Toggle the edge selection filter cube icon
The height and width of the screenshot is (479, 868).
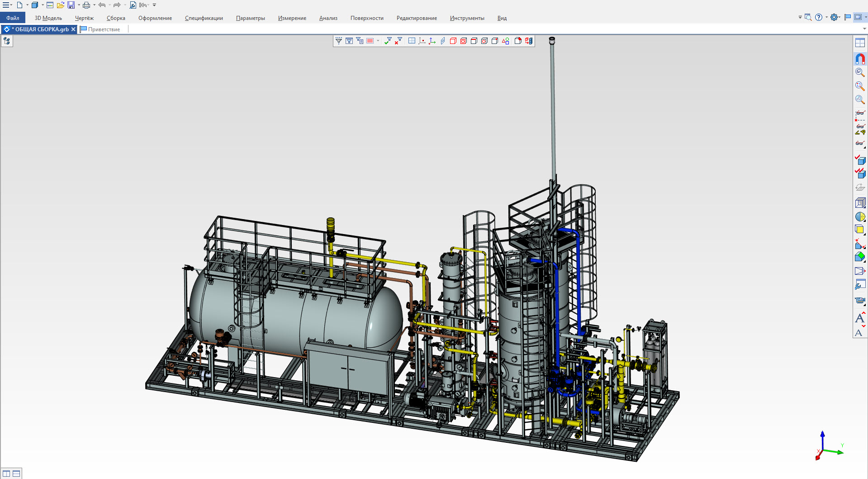coord(474,41)
